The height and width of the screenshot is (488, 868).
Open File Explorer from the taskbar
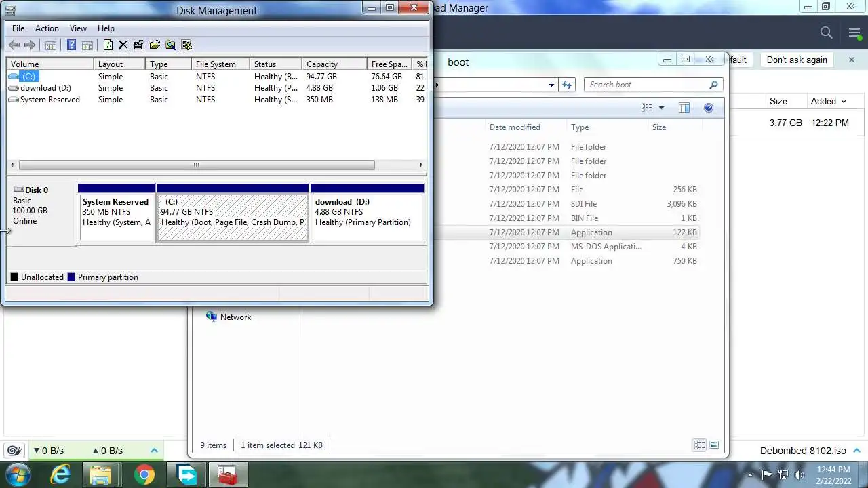tap(100, 475)
